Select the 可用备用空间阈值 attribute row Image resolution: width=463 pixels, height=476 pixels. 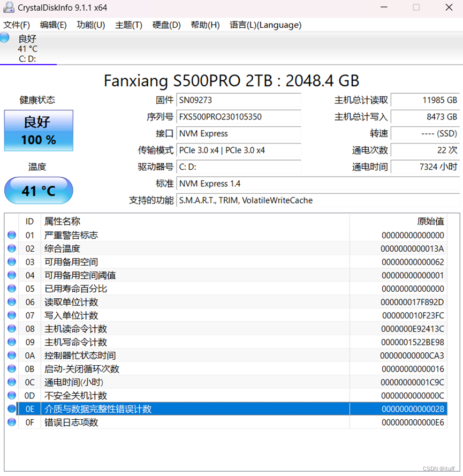[226, 275]
